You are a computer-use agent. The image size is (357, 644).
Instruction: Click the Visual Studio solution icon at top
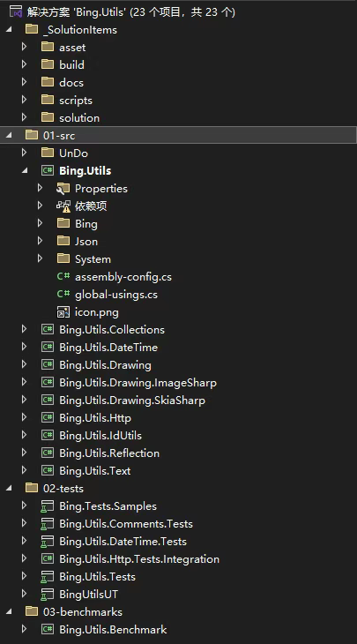pos(16,11)
